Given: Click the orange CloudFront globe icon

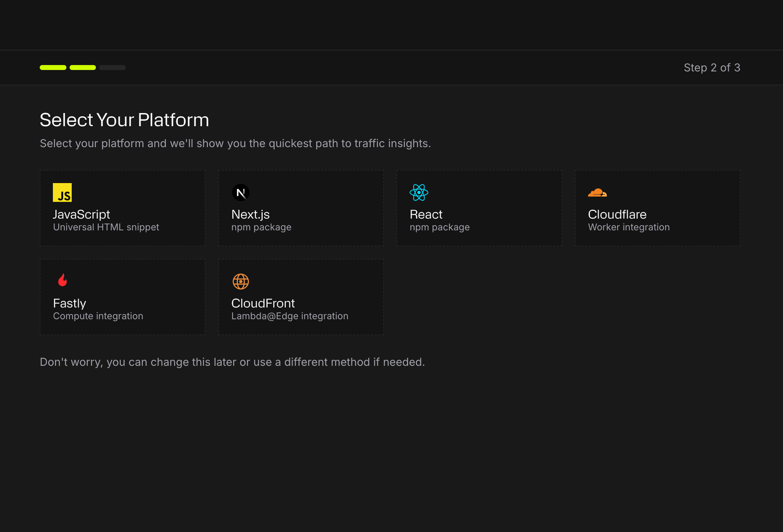Looking at the screenshot, I should coord(240,281).
